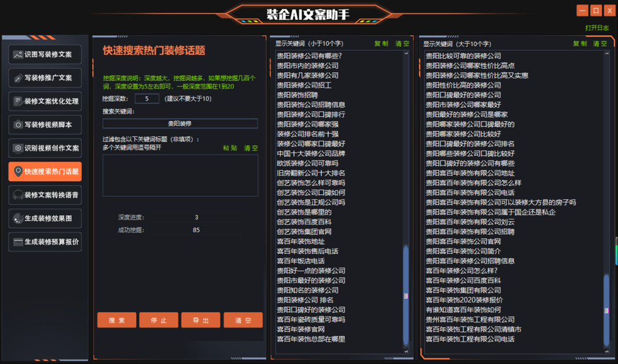The image size is (618, 364).
Task: Select keyword 贵阳喜百年装饰有限公司刘云
Action: click(x=470, y=222)
